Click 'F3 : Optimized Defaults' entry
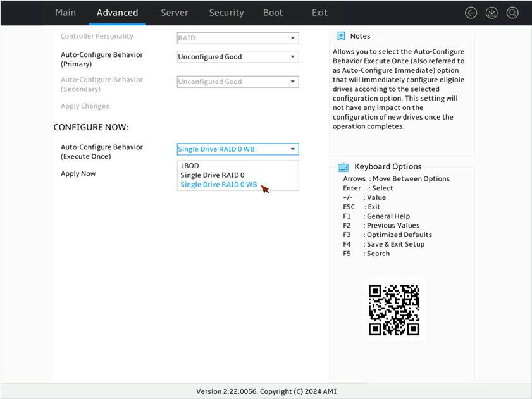The image size is (532, 399). [388, 235]
